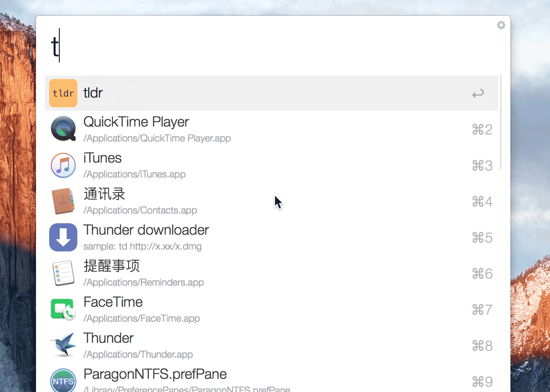Click the Thunder hummingbird app icon
550x392 pixels.
tap(63, 345)
